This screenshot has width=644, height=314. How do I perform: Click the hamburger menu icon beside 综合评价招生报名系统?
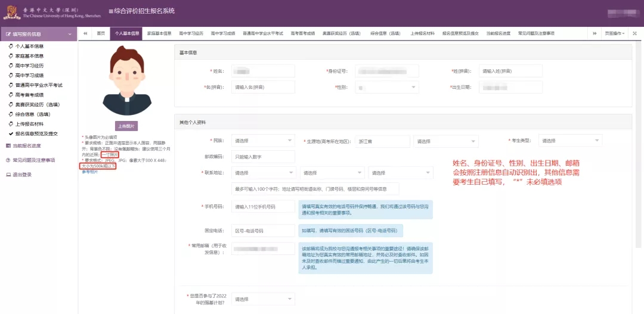click(x=111, y=12)
